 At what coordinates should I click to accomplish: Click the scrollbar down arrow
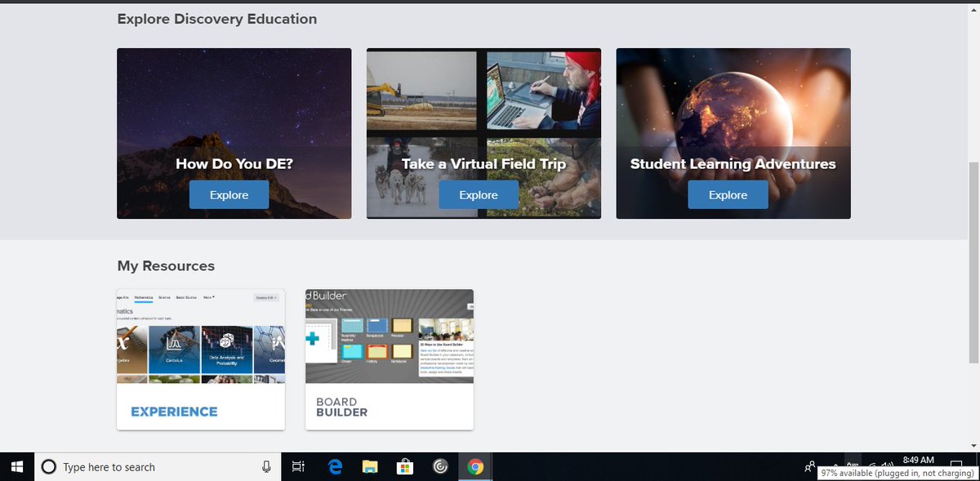tap(973, 445)
